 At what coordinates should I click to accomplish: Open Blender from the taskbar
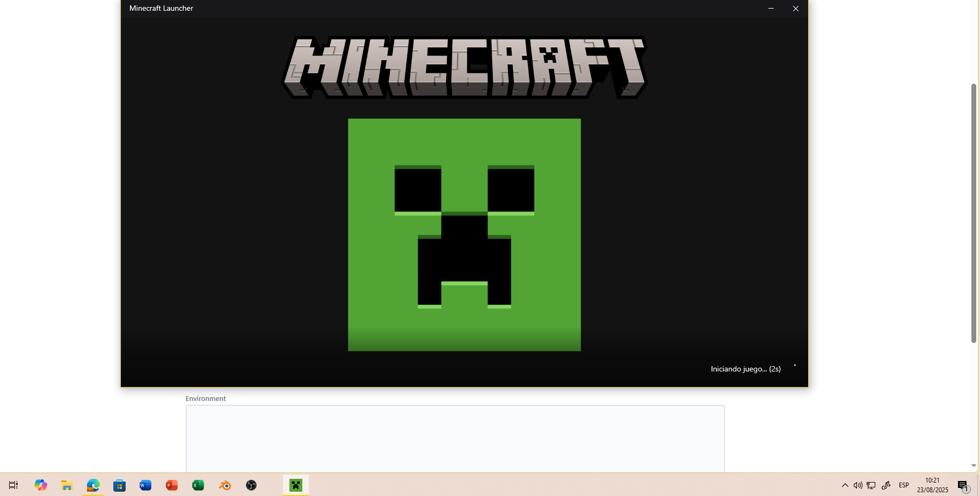(224, 485)
